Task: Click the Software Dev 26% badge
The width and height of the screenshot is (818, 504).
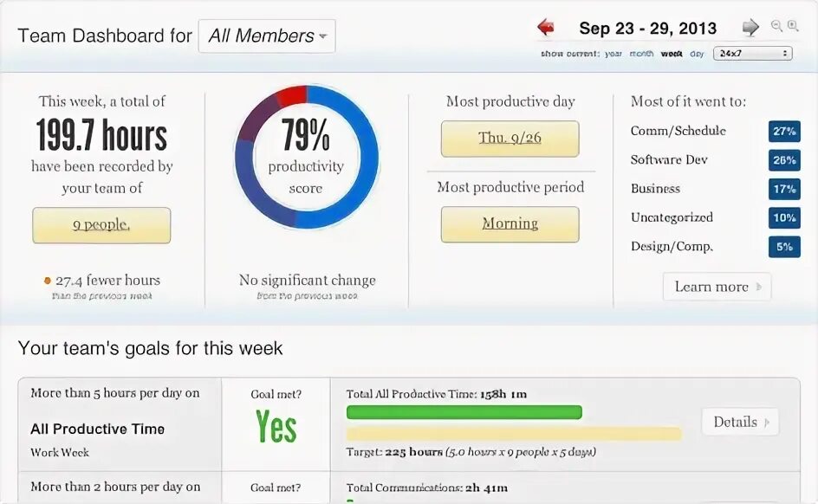Action: 784,160
